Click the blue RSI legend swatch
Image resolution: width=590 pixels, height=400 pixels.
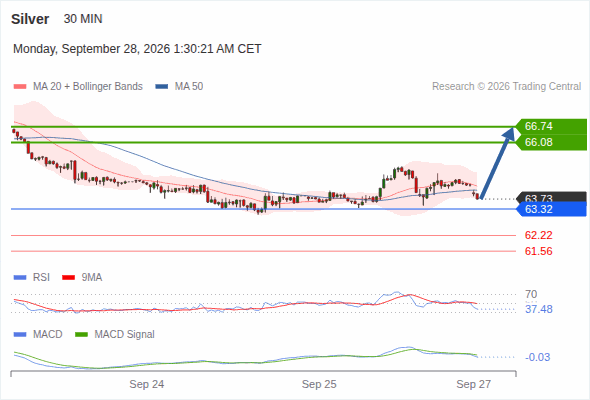20,278
